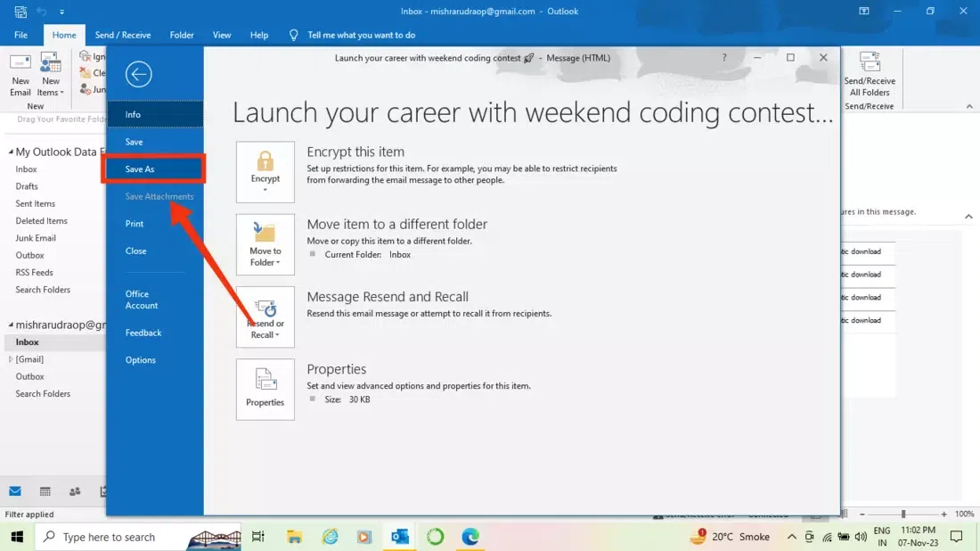The height and width of the screenshot is (551, 980).
Task: Select Inbox under mishrarudraop account
Action: 27,342
